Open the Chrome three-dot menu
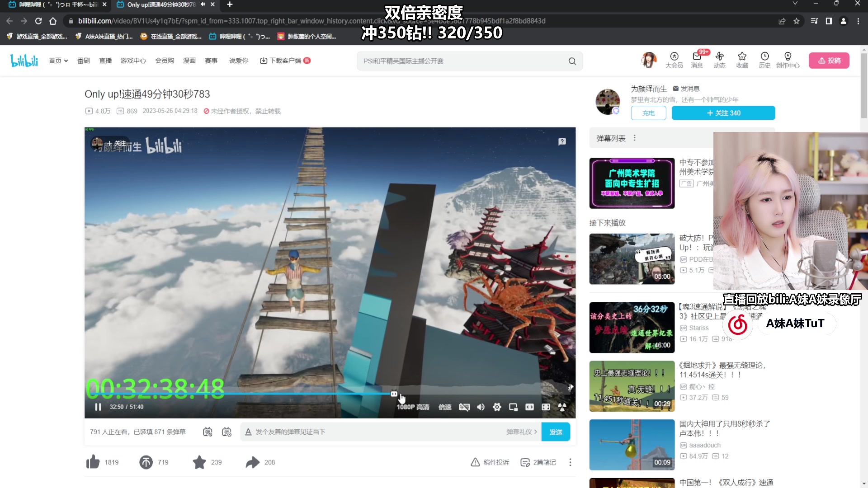868x488 pixels. [x=858, y=21]
